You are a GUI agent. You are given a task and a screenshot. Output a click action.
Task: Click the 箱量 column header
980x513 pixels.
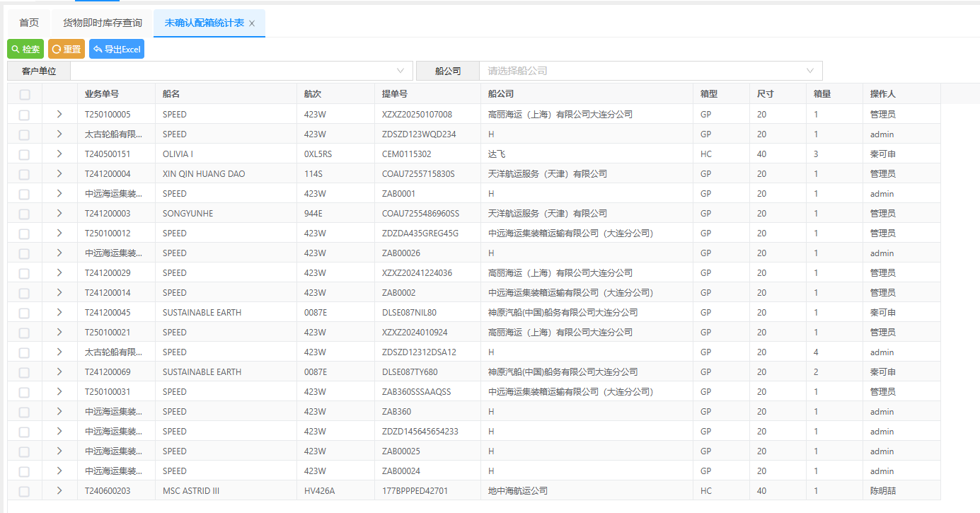click(822, 94)
